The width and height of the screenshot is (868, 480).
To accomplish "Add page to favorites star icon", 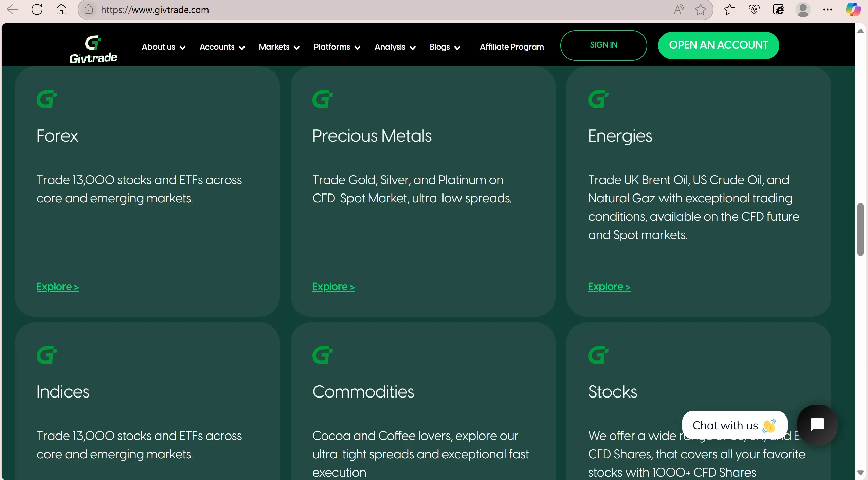I will [x=700, y=10].
